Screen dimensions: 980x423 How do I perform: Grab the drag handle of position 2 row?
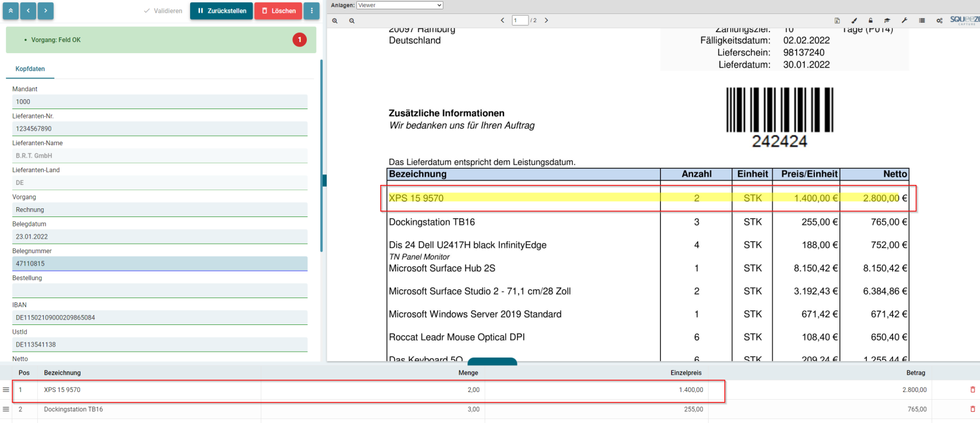click(6, 409)
